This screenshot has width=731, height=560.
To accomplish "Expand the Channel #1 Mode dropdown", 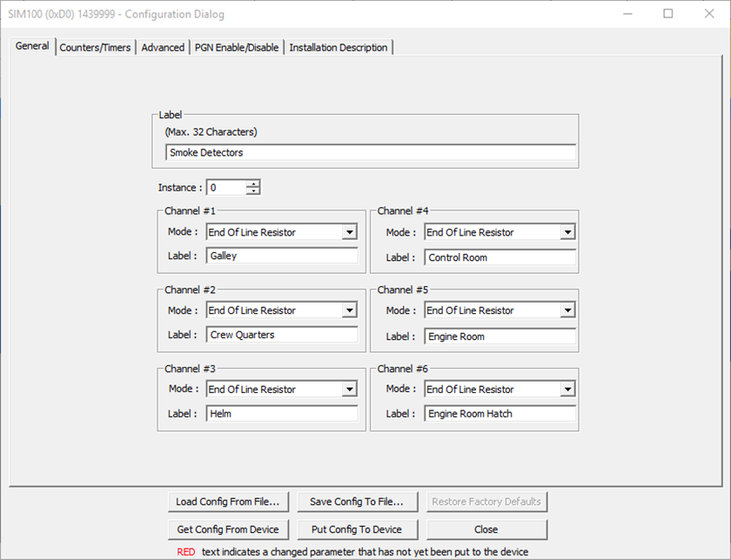I will click(x=349, y=232).
